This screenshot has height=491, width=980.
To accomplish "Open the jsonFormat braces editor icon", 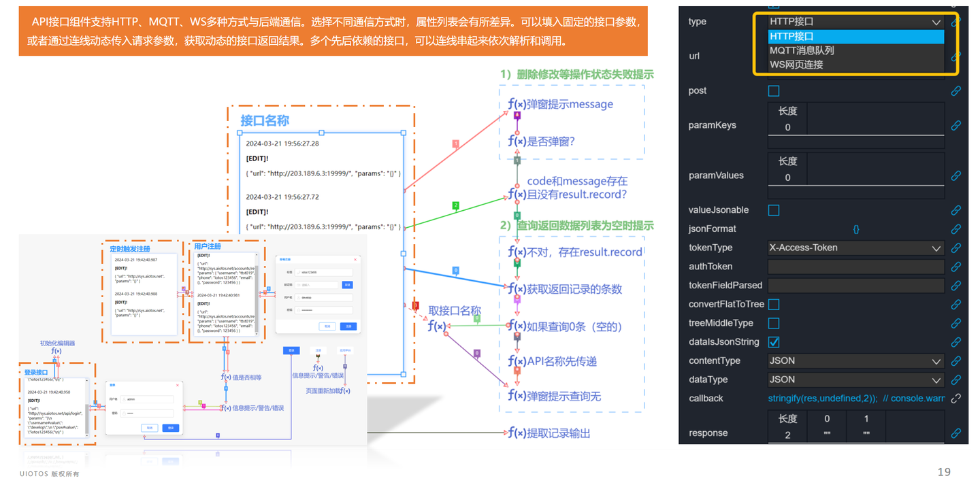I will point(856,229).
